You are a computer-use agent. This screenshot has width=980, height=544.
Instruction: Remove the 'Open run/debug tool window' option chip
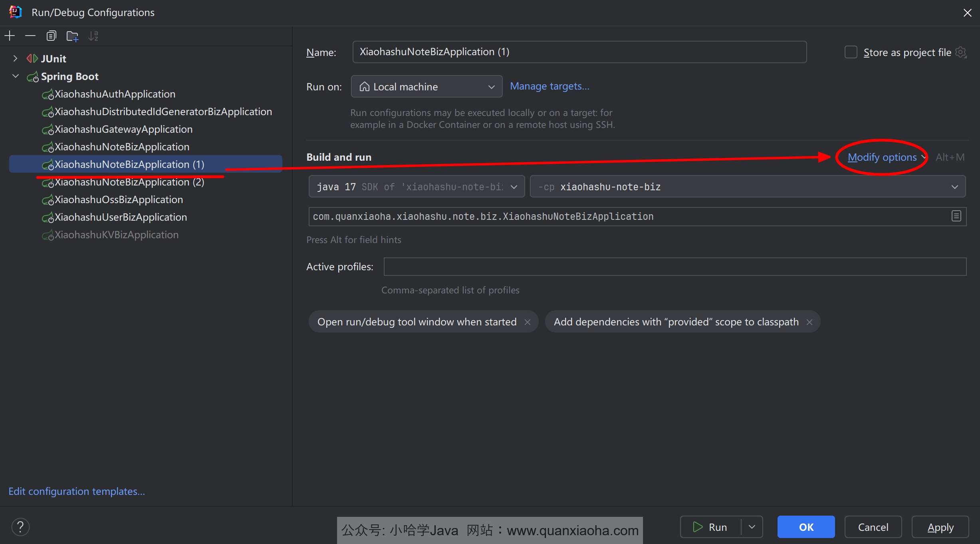(528, 322)
